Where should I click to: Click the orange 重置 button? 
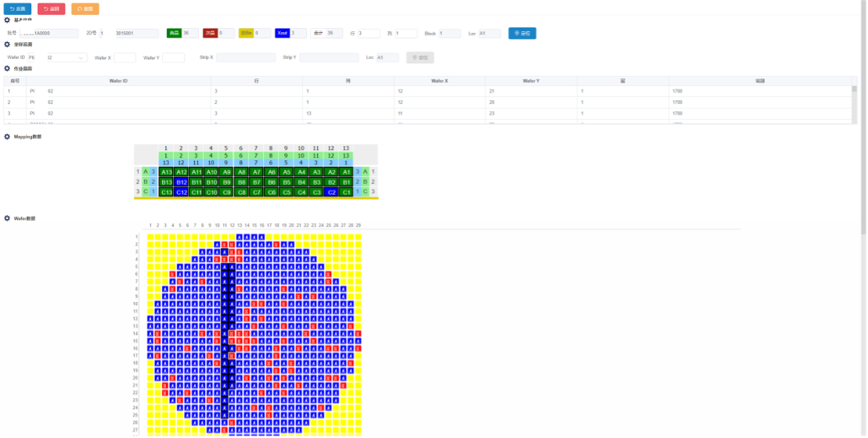pos(85,9)
